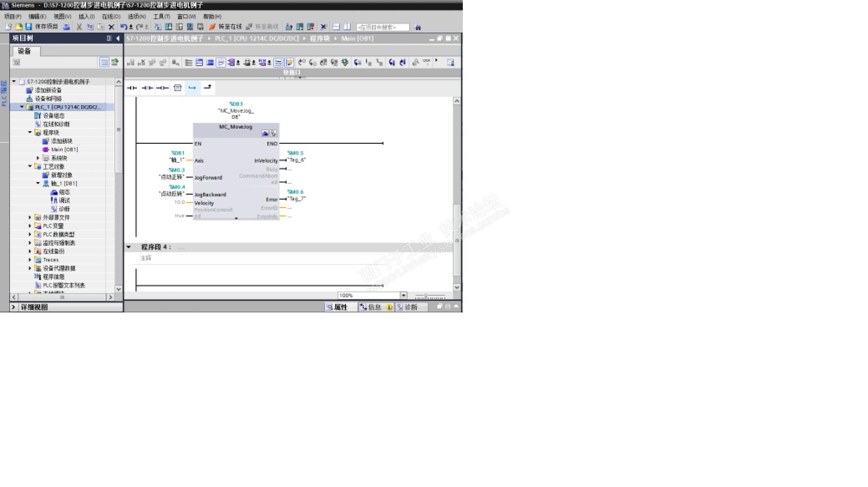Toggle project tree overview view button
This screenshot has width=868, height=487.
(x=104, y=62)
